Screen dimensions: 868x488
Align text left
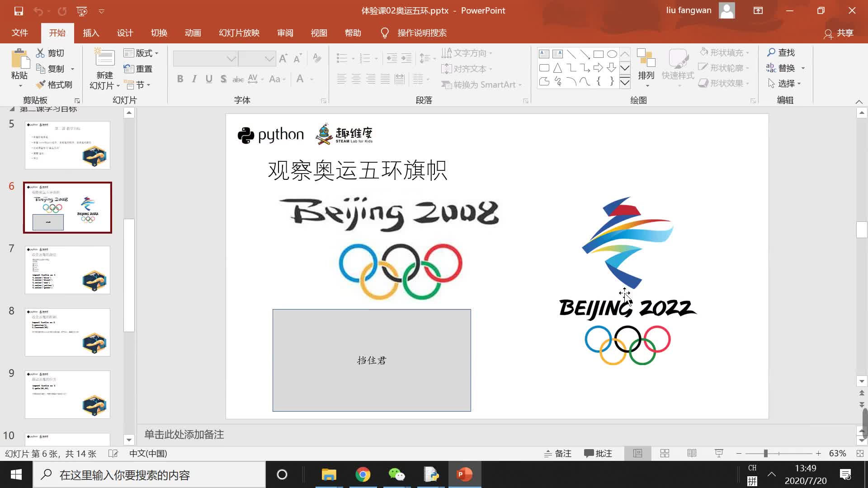coord(342,80)
